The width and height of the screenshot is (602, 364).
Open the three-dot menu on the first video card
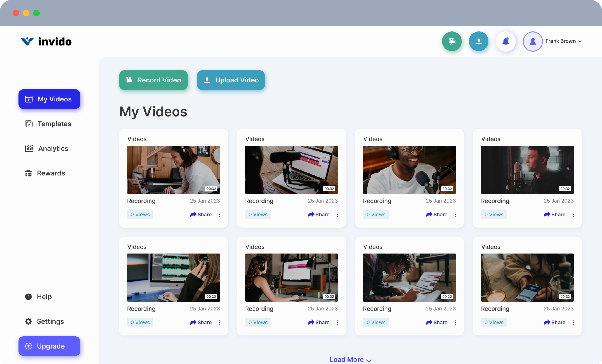pos(219,215)
